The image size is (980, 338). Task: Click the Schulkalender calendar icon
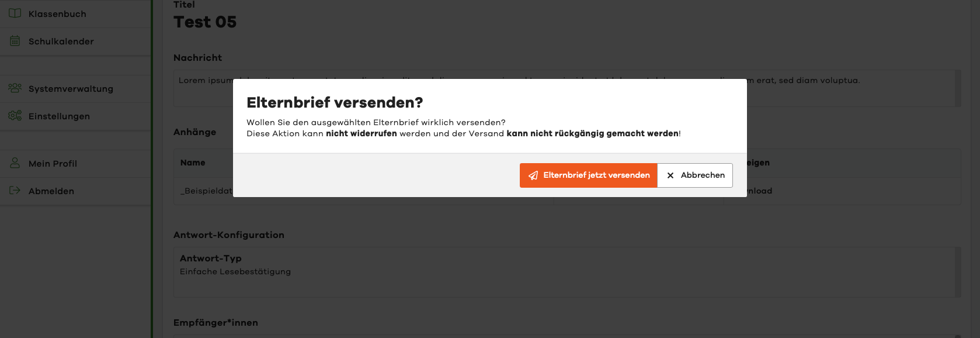(x=15, y=41)
